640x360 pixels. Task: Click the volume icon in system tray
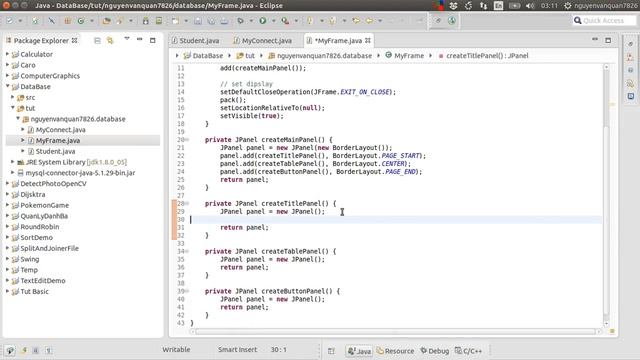point(530,6)
